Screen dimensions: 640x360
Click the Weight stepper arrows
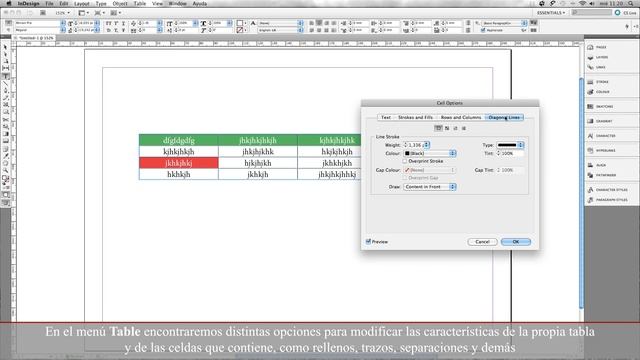coord(405,145)
